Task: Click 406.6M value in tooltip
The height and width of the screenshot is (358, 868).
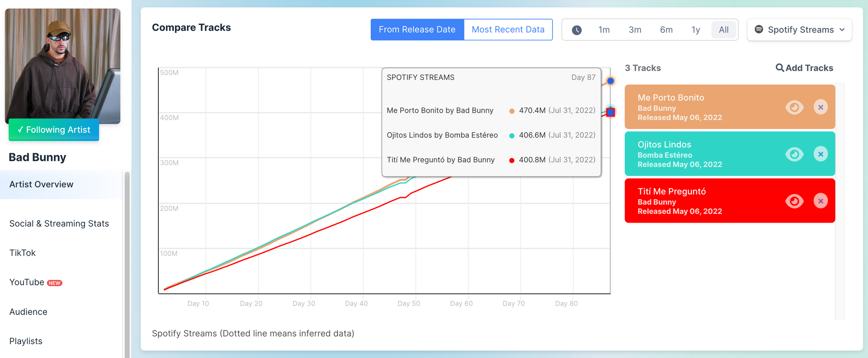Action: pos(532,135)
